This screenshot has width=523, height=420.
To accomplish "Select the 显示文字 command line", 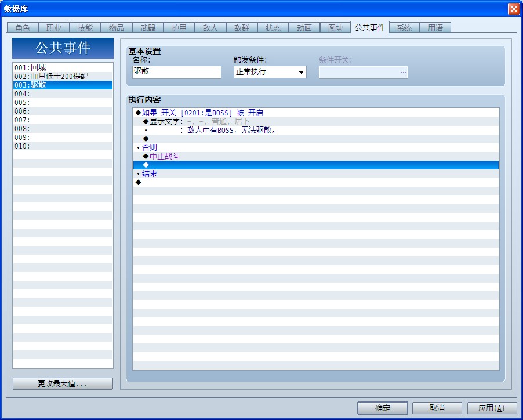I will (x=316, y=121).
